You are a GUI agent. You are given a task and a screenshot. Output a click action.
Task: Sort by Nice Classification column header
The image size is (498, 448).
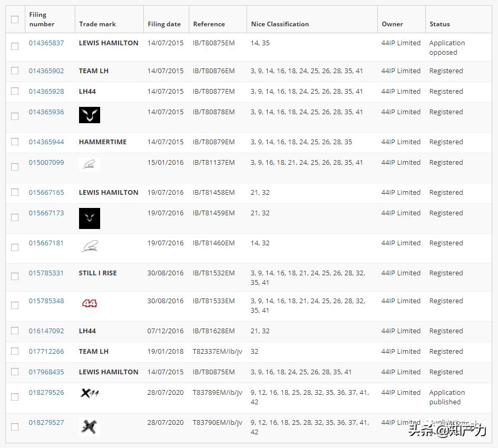[x=280, y=24]
